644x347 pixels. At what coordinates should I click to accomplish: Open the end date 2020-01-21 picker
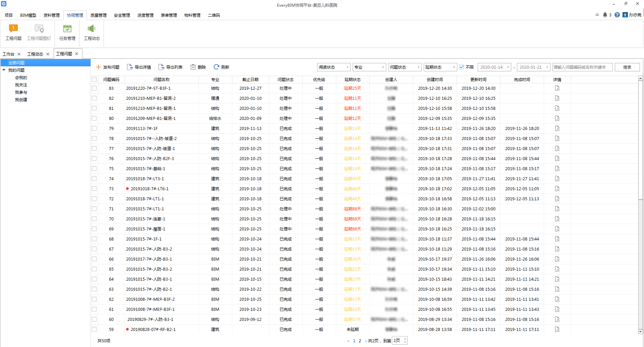click(534, 67)
